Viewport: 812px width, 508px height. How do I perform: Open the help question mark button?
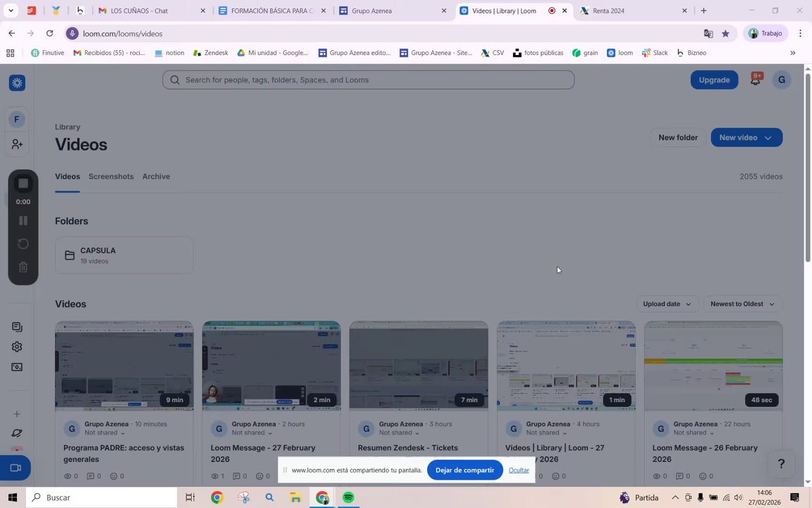coord(781,464)
